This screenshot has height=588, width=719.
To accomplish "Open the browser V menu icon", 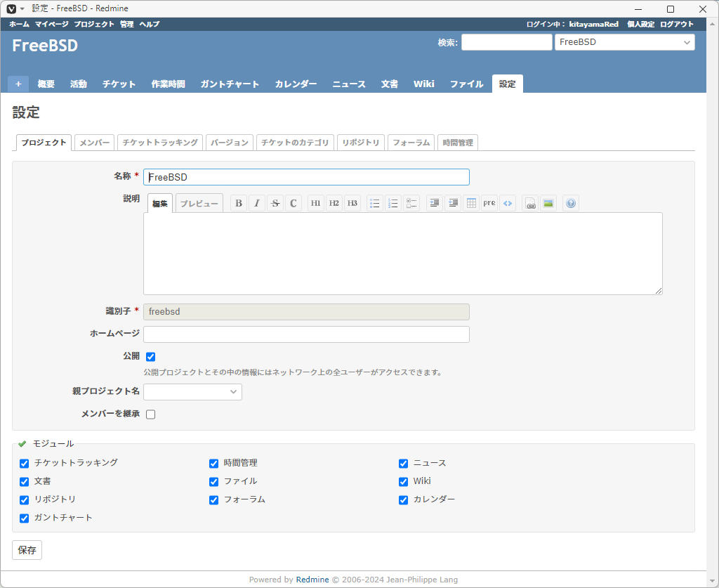I will pos(11,8).
